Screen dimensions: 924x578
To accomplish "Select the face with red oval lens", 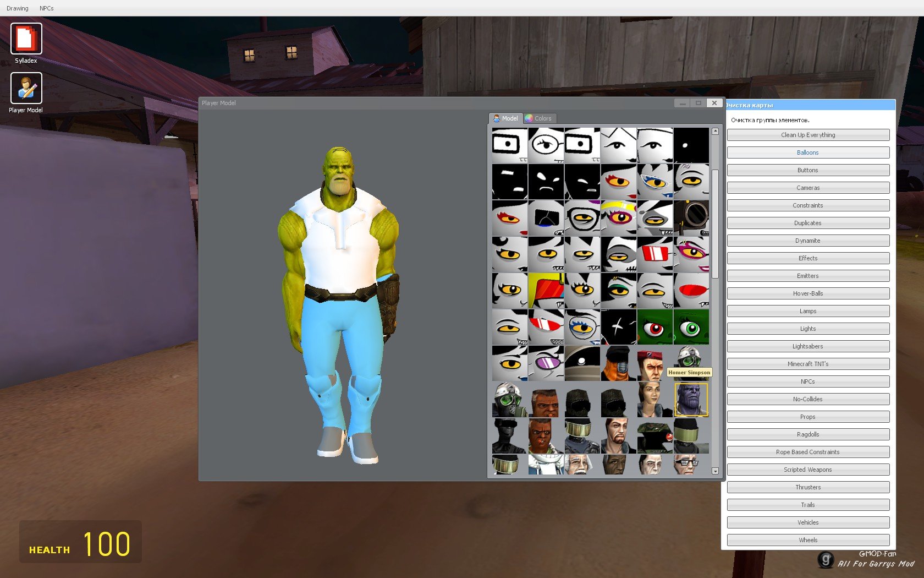I will pos(691,291).
